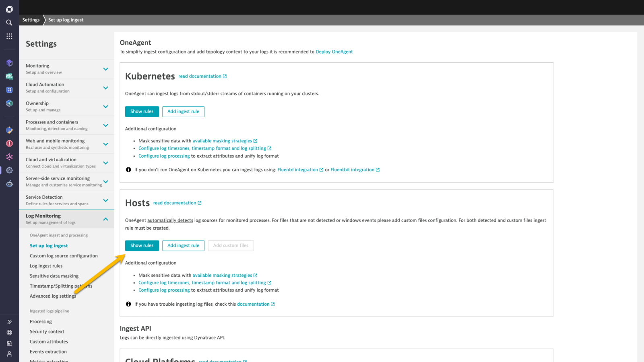Viewport: 644px width, 362px height.
Task: Open Settings in the breadcrumb bar
Action: click(x=31, y=19)
